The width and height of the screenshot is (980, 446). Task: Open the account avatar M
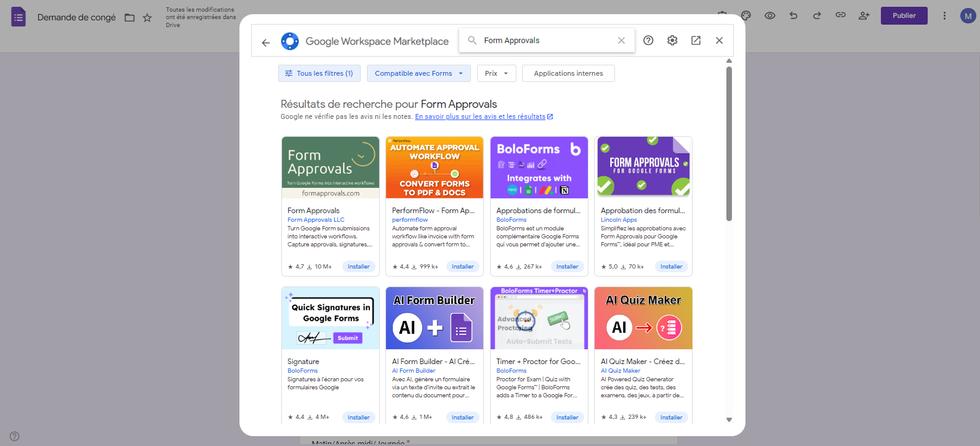point(968,16)
